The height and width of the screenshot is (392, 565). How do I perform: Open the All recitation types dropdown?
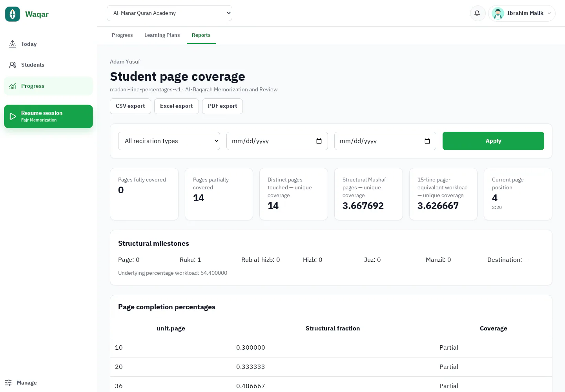point(169,141)
